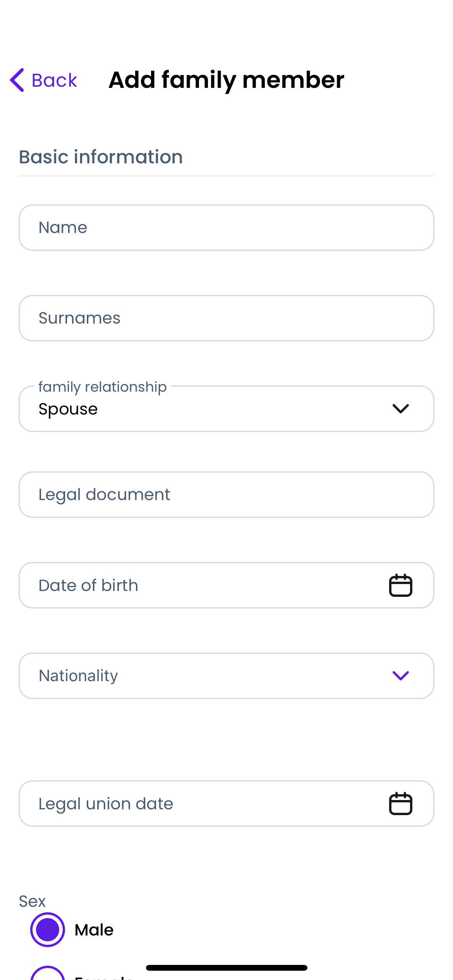Image resolution: width=453 pixels, height=980 pixels.
Task: Tap the Male label text
Action: (x=94, y=930)
